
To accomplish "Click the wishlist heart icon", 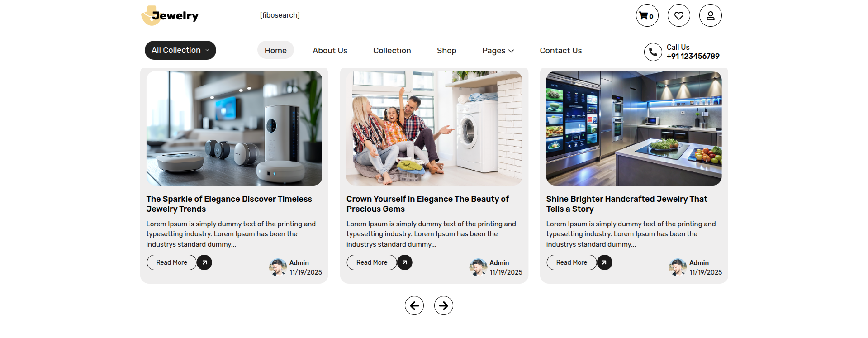I will (678, 16).
